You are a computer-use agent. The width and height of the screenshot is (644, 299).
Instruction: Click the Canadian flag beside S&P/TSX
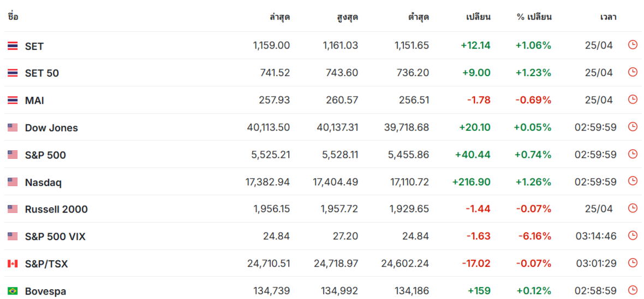pyautogui.click(x=13, y=263)
